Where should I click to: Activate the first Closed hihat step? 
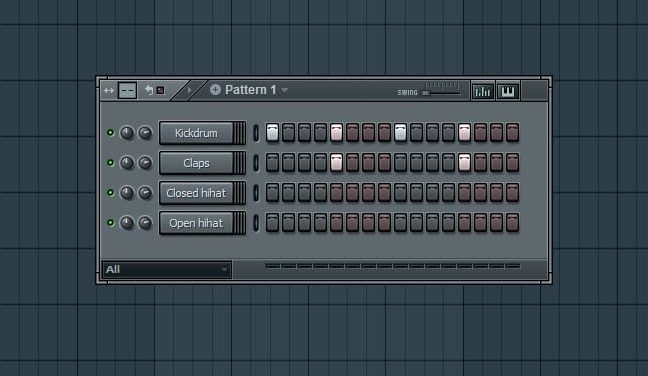[272, 193]
